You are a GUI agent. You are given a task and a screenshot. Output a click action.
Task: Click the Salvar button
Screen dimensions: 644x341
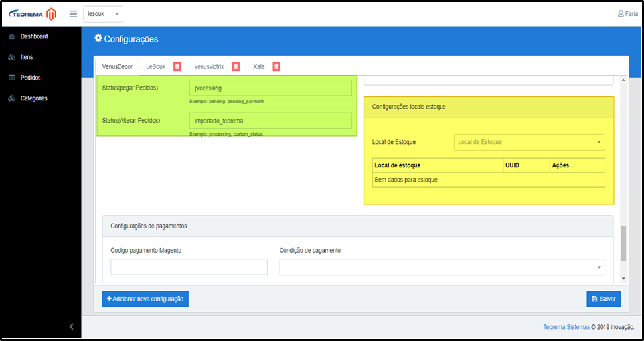(x=604, y=299)
